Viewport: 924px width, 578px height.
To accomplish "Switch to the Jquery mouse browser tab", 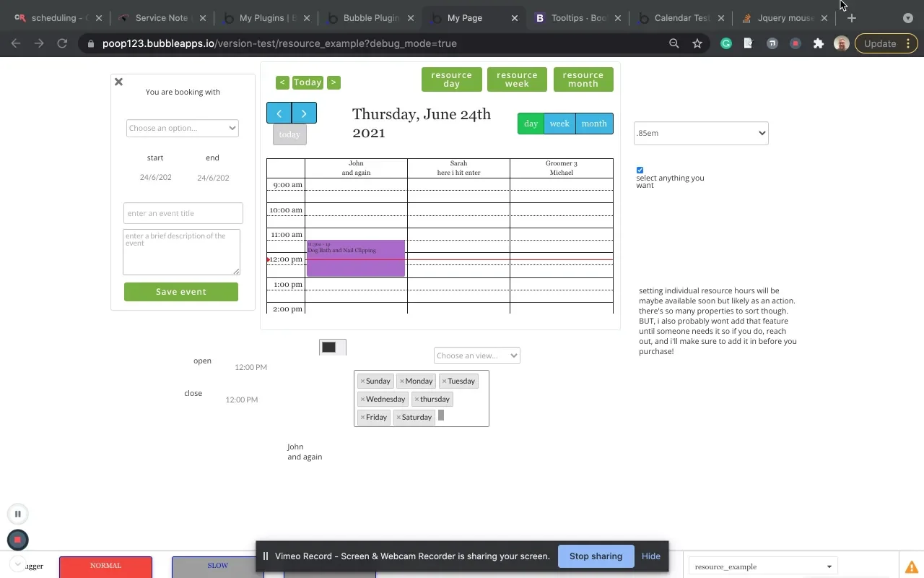I will point(784,18).
